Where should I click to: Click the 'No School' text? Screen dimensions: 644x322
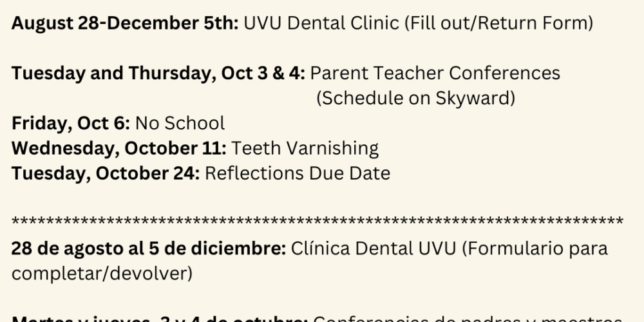click(x=180, y=123)
